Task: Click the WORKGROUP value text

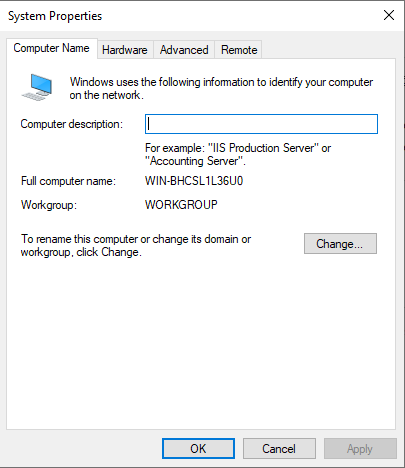Action: tap(181, 205)
